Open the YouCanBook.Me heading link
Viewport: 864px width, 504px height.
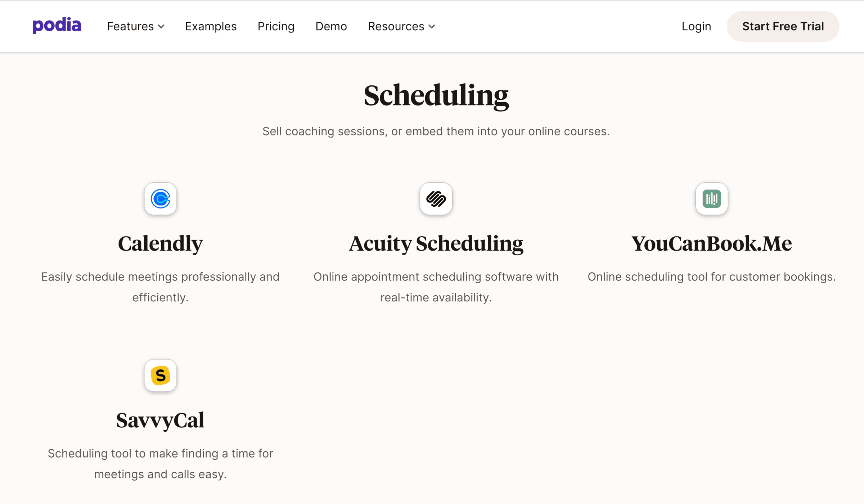pyautogui.click(x=711, y=244)
